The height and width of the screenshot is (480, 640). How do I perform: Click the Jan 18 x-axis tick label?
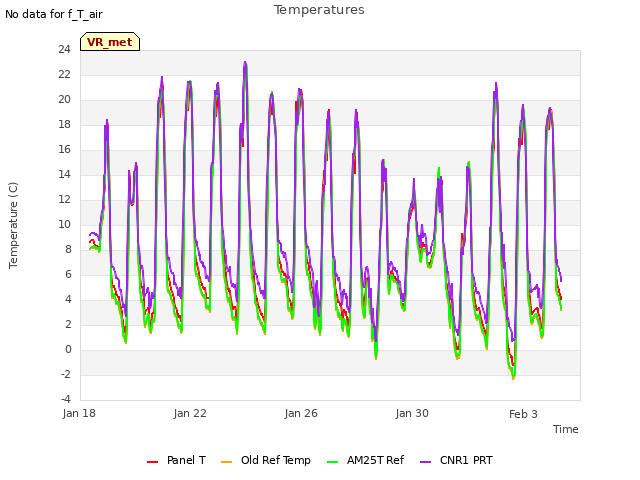pyautogui.click(x=79, y=413)
